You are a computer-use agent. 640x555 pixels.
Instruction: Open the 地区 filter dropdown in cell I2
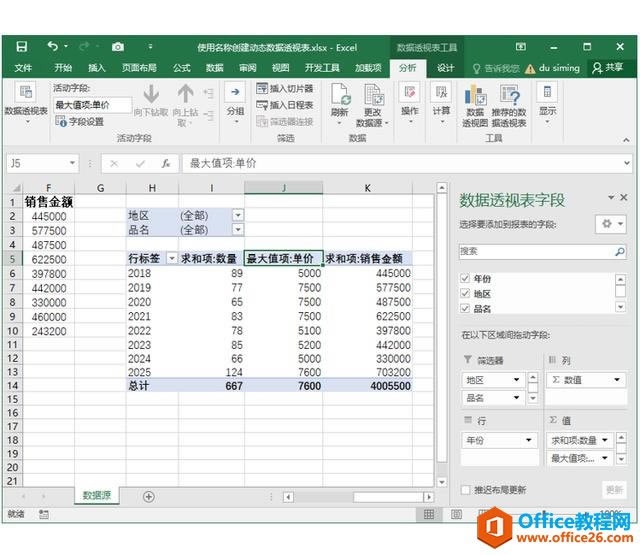tap(238, 215)
